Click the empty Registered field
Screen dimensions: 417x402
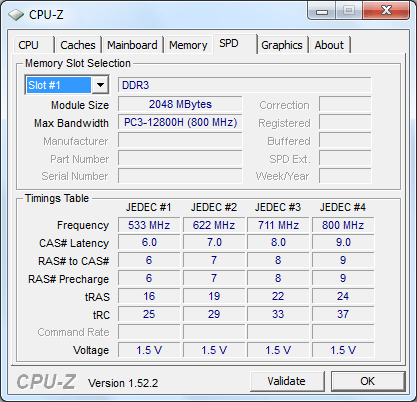[345, 122]
